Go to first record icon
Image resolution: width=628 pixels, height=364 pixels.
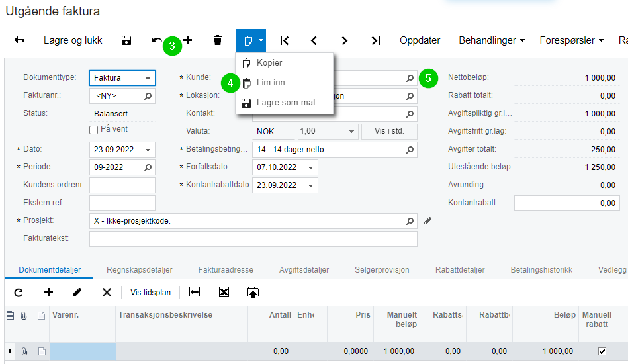[285, 40]
